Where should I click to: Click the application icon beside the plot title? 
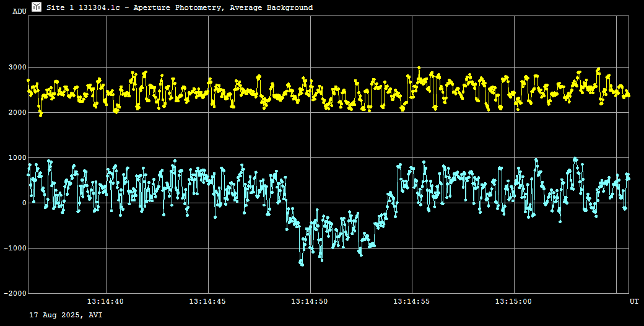pyautogui.click(x=37, y=7)
